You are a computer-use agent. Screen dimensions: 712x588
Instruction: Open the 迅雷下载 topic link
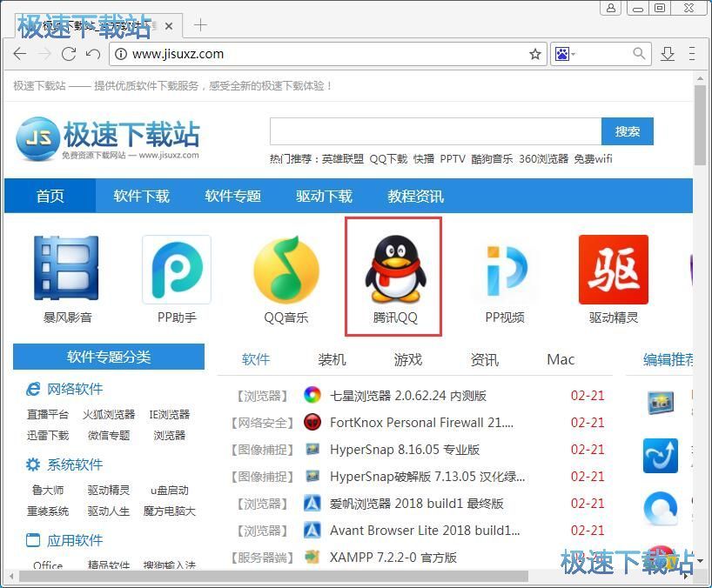48,436
